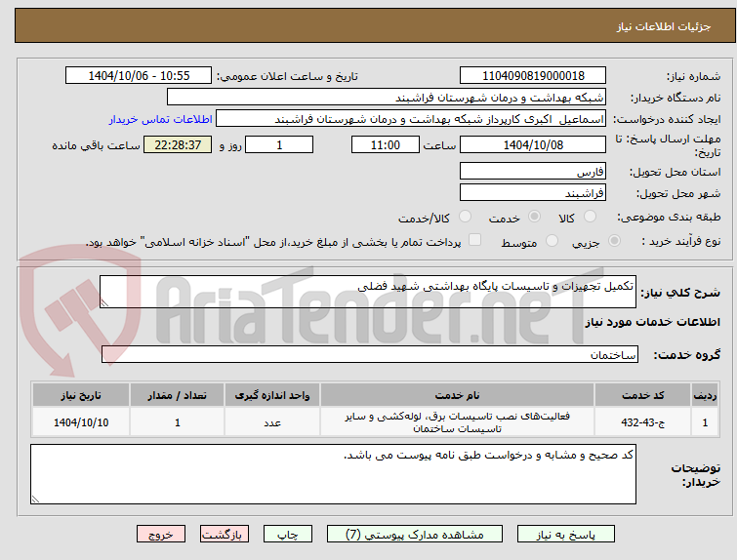
Task: Click the delivery province field 'فارس'
Action: click(x=533, y=171)
